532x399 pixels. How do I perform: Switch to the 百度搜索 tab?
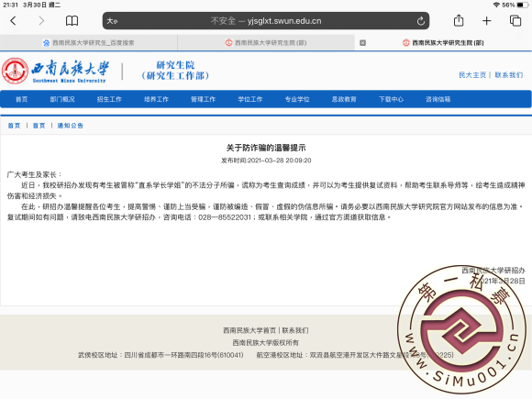(x=89, y=43)
